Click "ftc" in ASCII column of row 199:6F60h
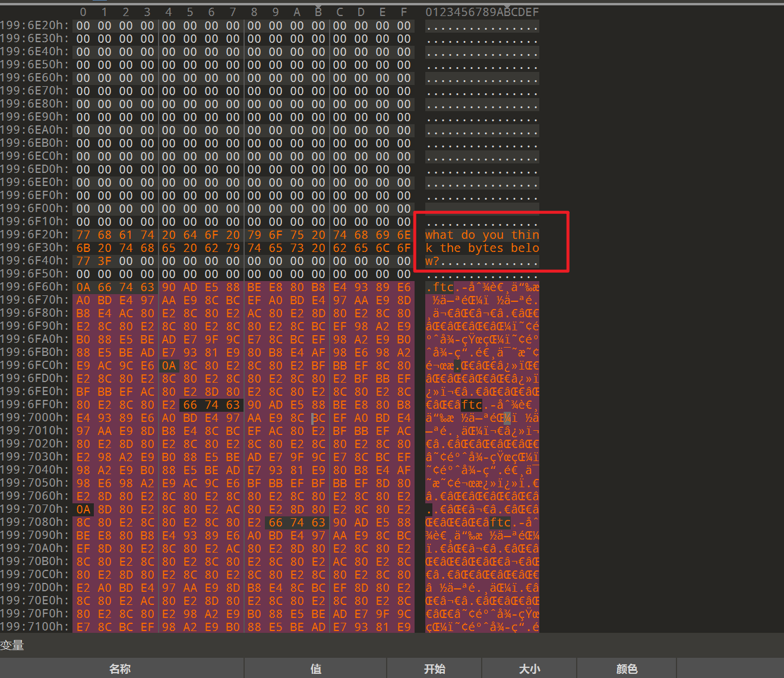 pos(443,287)
